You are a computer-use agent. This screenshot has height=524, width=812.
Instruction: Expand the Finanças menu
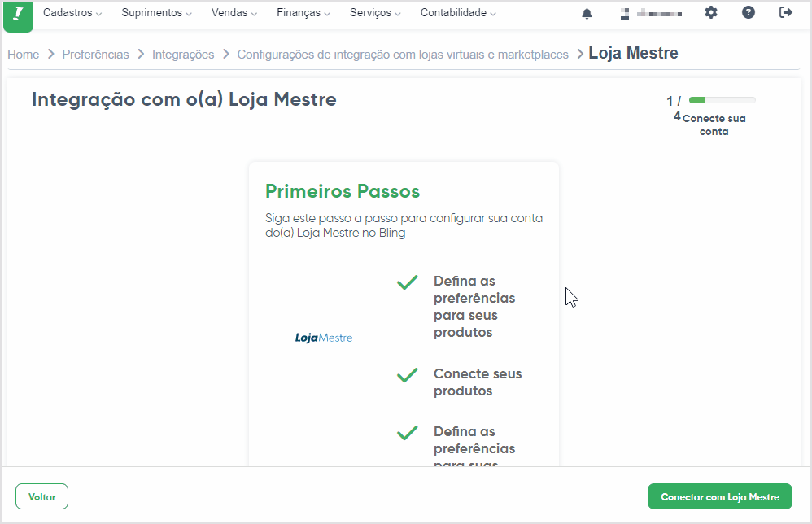point(303,12)
